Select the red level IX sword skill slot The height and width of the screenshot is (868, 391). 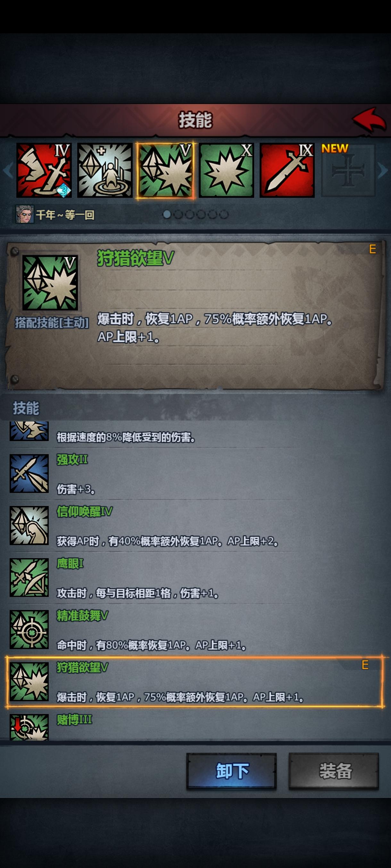[x=287, y=170]
